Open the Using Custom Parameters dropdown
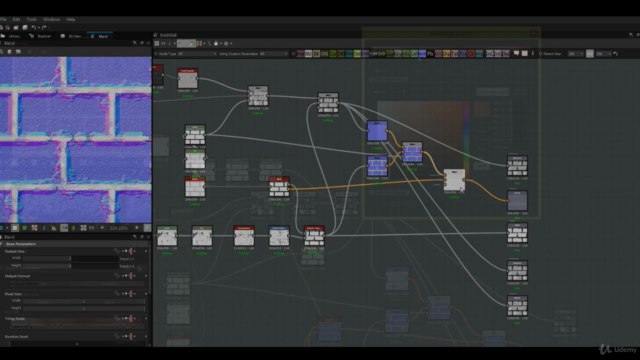The image size is (640, 360). [273, 53]
